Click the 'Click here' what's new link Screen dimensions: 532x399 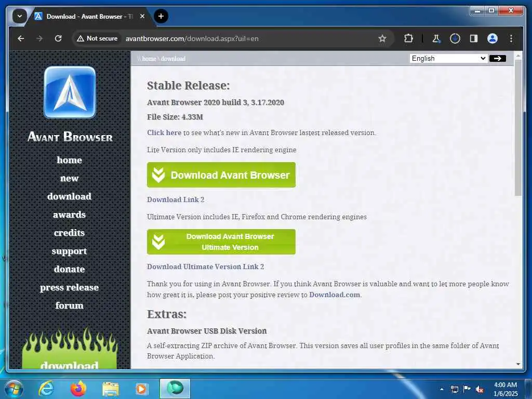tap(164, 132)
